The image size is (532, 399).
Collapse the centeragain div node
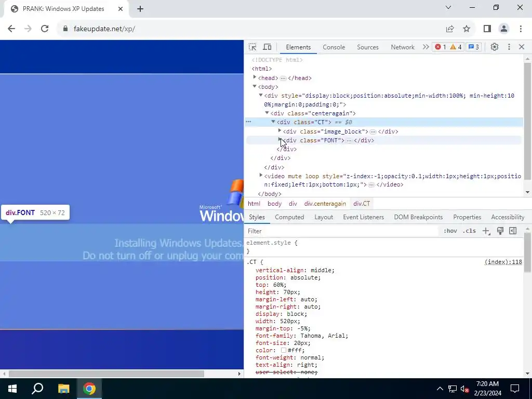tap(267, 113)
